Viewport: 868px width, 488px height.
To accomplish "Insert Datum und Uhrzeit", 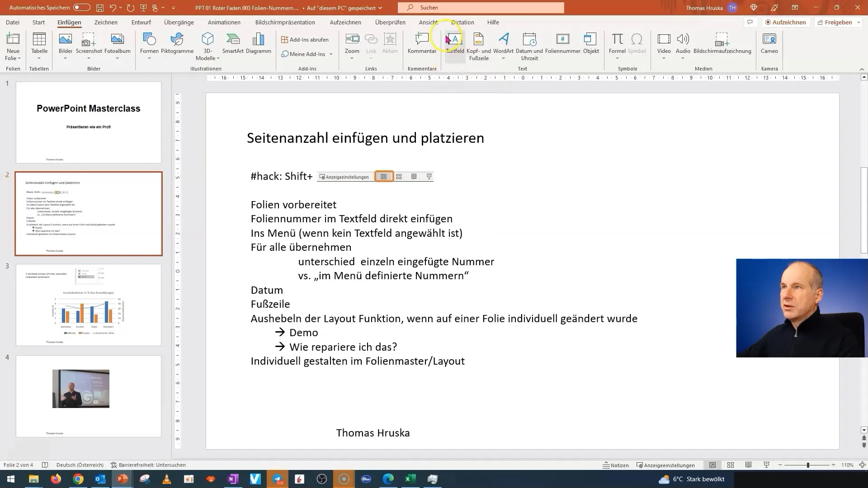I will [529, 46].
